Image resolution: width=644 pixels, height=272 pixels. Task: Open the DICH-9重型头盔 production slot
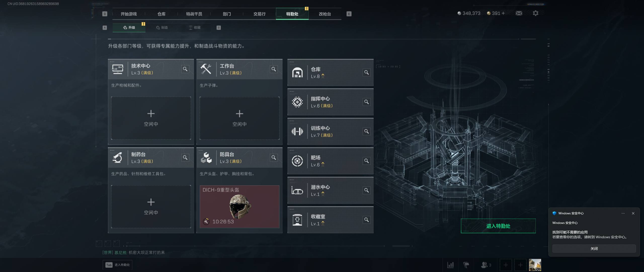tap(239, 207)
